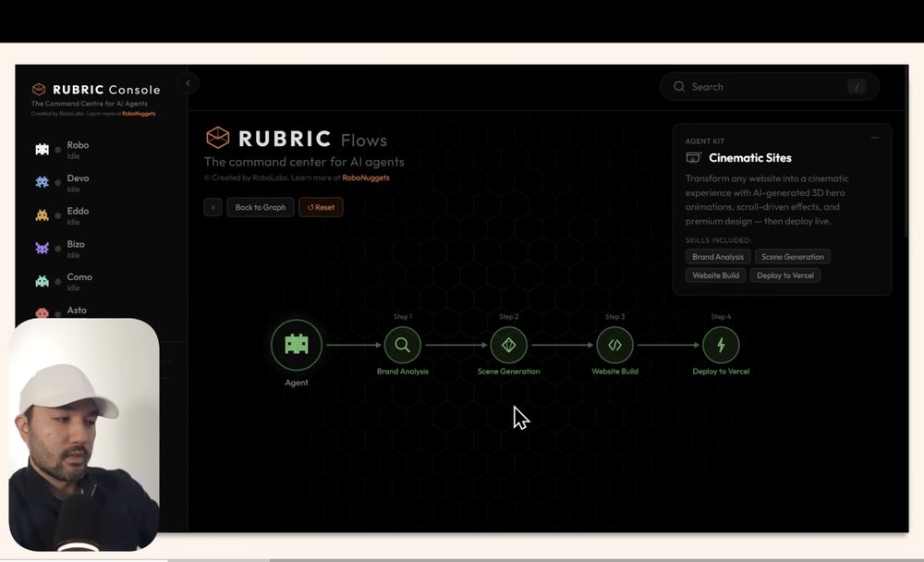Click the presenter webcam thumbnail

click(84, 434)
